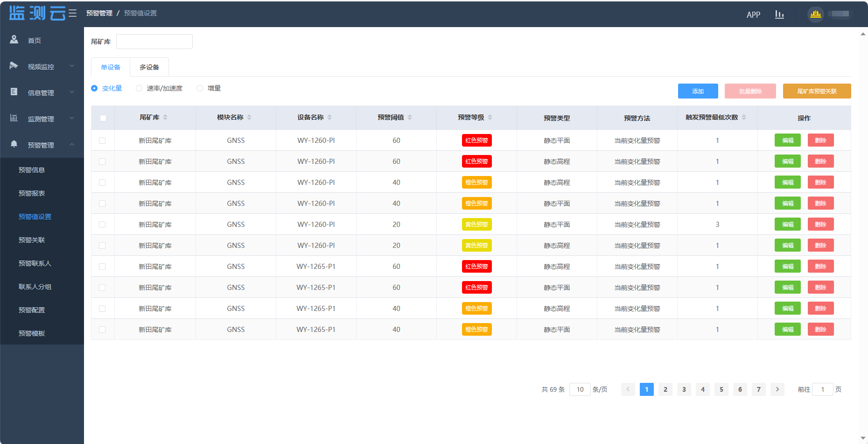Viewport: 868px width, 444px height.
Task: Click the 首页 home icon in sidebar
Action: (x=14, y=40)
